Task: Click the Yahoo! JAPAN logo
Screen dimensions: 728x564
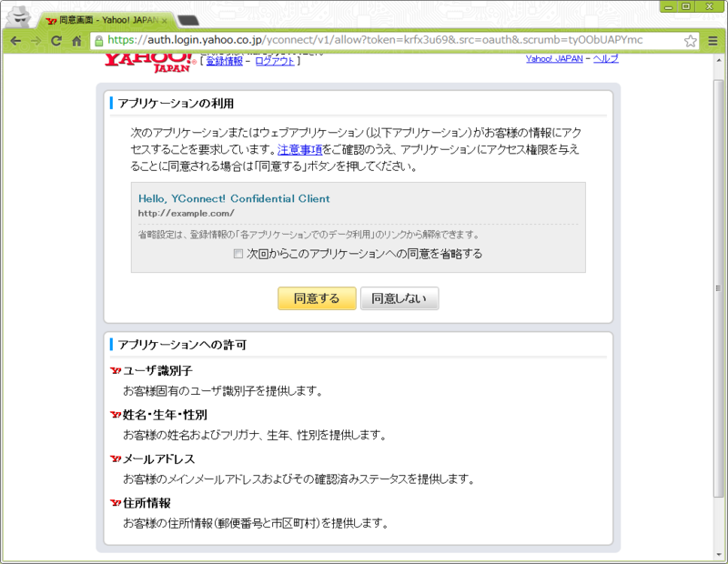Action: [x=150, y=63]
